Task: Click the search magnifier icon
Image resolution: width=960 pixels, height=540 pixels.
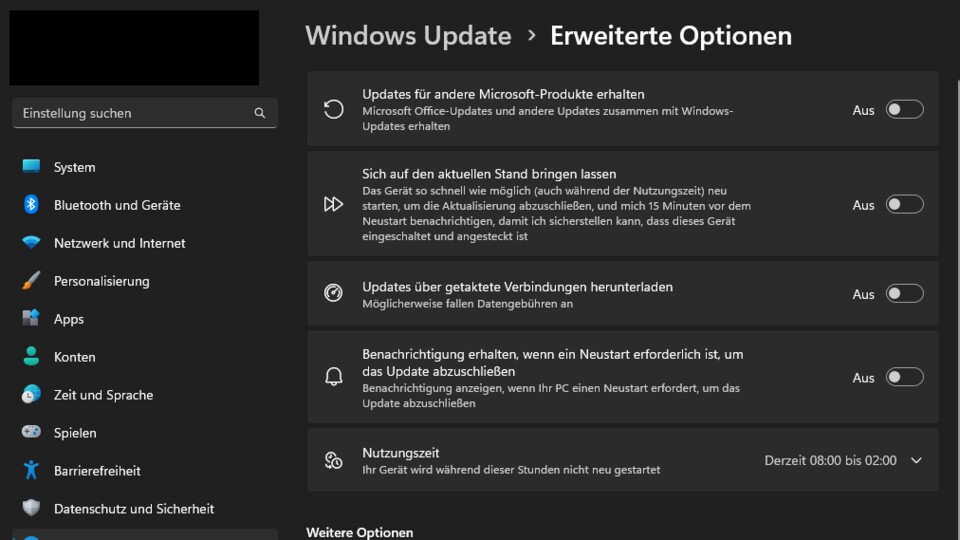Action: tap(260, 113)
